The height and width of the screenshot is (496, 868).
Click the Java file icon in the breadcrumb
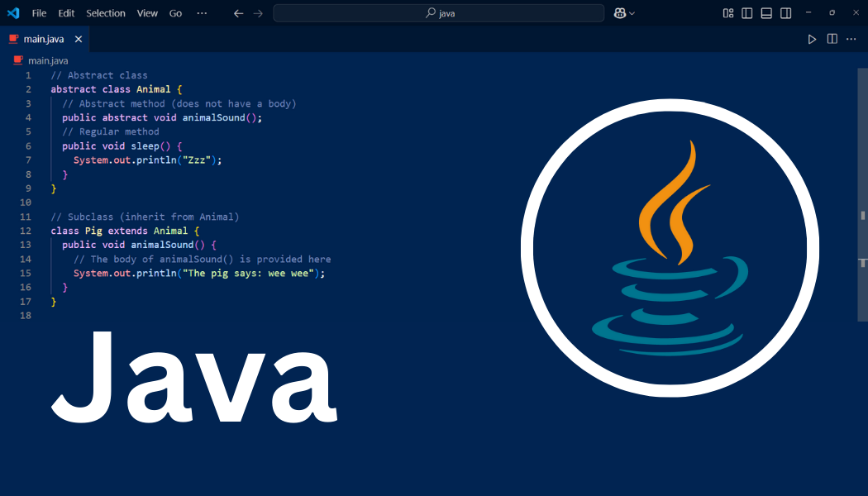click(x=18, y=60)
